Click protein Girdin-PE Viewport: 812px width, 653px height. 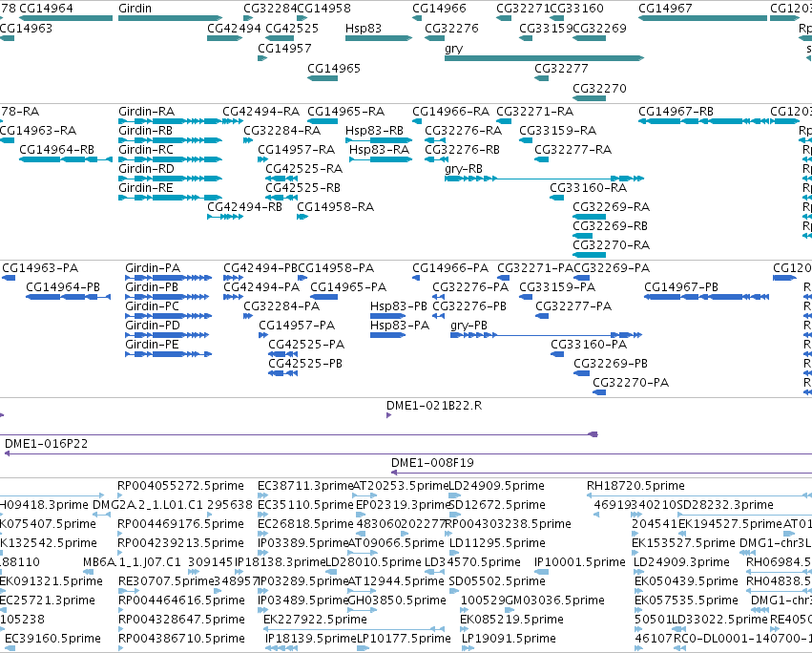[152, 345]
